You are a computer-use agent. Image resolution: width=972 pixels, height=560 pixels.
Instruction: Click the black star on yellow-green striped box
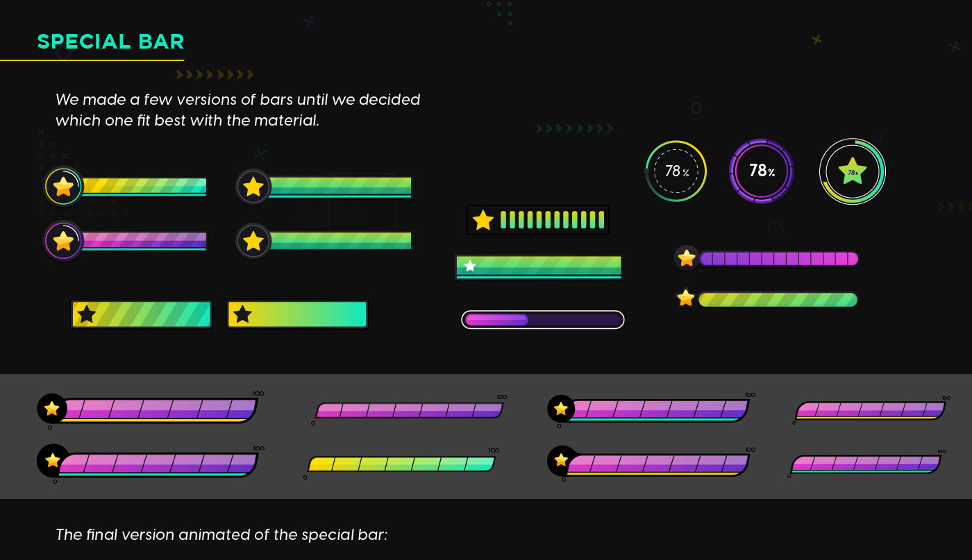point(87,314)
